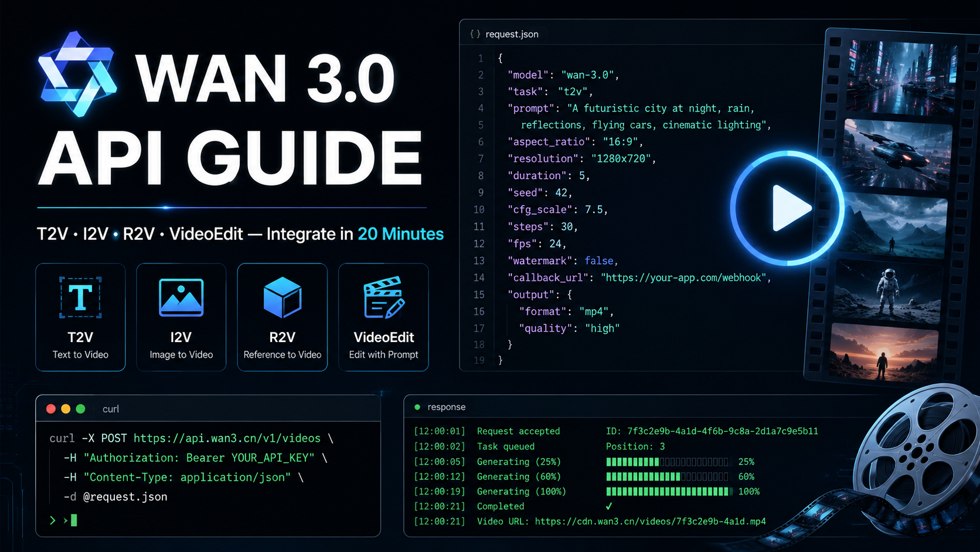The image size is (980, 552).
Task: Select the curl terminal title
Action: point(111,409)
